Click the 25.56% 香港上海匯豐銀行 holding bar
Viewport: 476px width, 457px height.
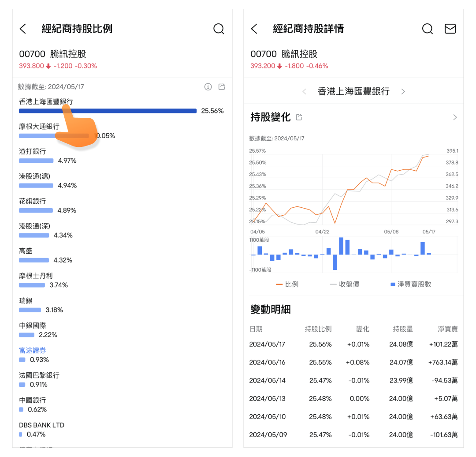[108, 111]
